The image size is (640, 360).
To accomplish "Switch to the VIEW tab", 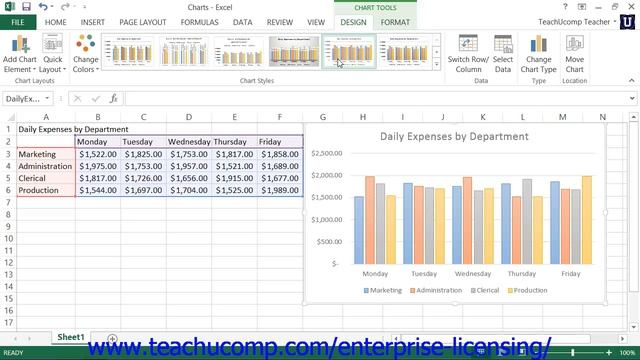I will pos(316,22).
